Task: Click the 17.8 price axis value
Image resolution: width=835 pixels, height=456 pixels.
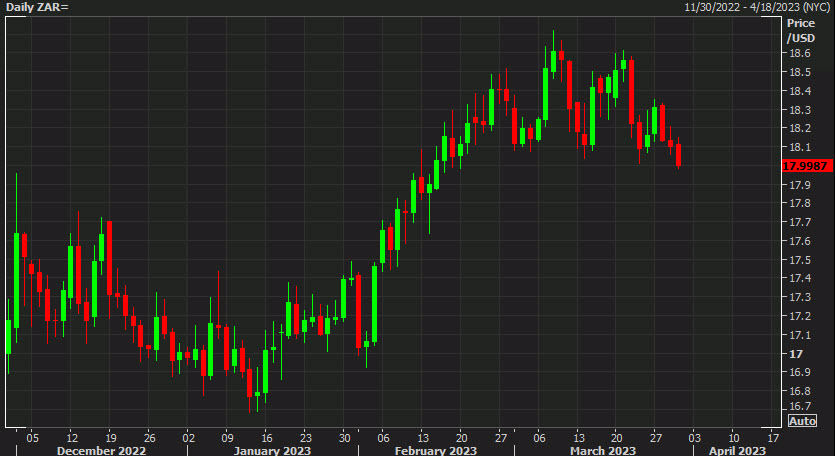Action: pyautogui.click(x=798, y=203)
